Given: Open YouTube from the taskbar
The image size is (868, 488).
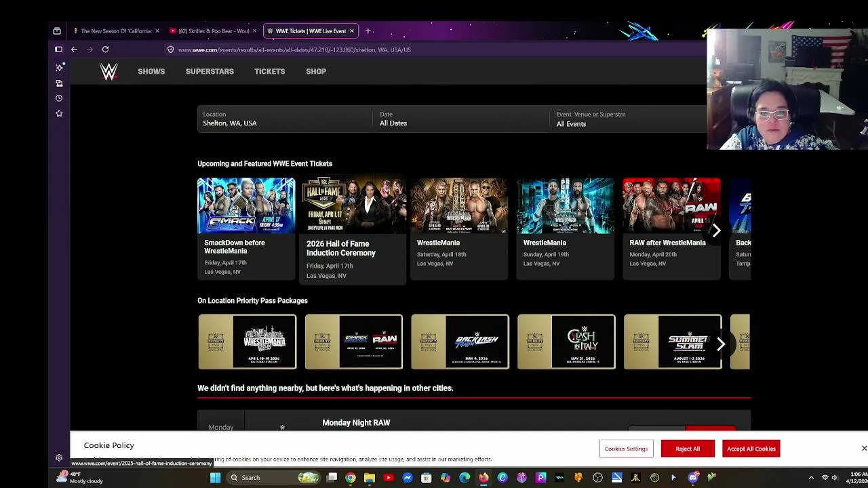Looking at the screenshot, I should [389, 478].
